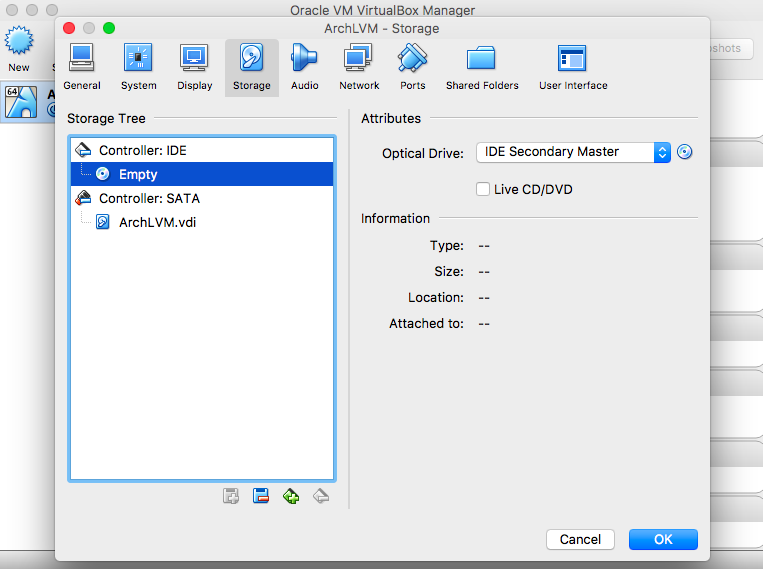This screenshot has height=569, width=763.
Task: Open the Optical Drive port dropdown
Action: point(573,152)
